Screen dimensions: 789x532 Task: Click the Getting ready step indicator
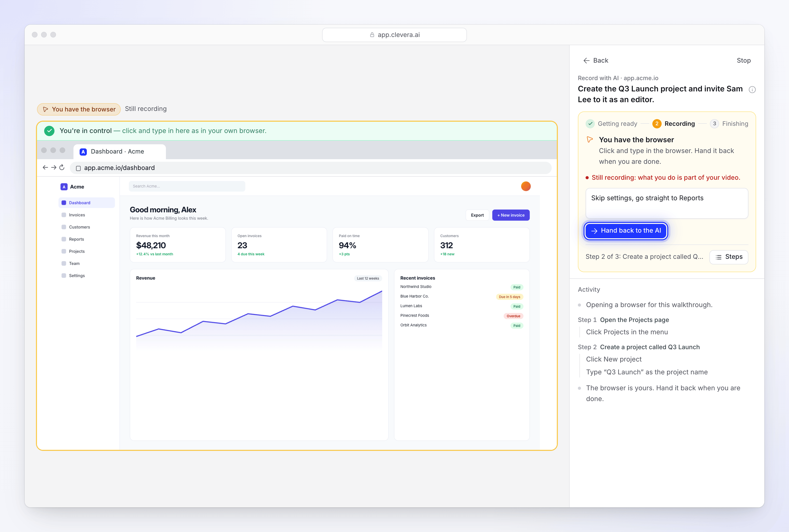tap(611, 123)
